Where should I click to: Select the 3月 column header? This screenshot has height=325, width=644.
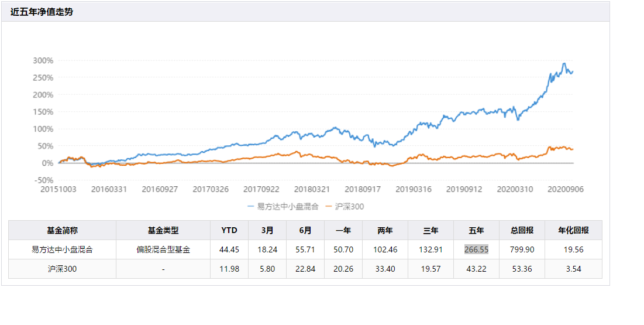tap(267, 230)
